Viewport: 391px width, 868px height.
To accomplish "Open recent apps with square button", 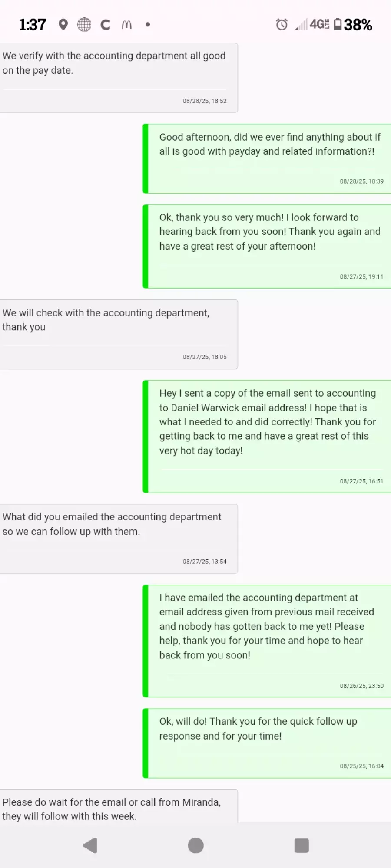I will click(x=302, y=845).
